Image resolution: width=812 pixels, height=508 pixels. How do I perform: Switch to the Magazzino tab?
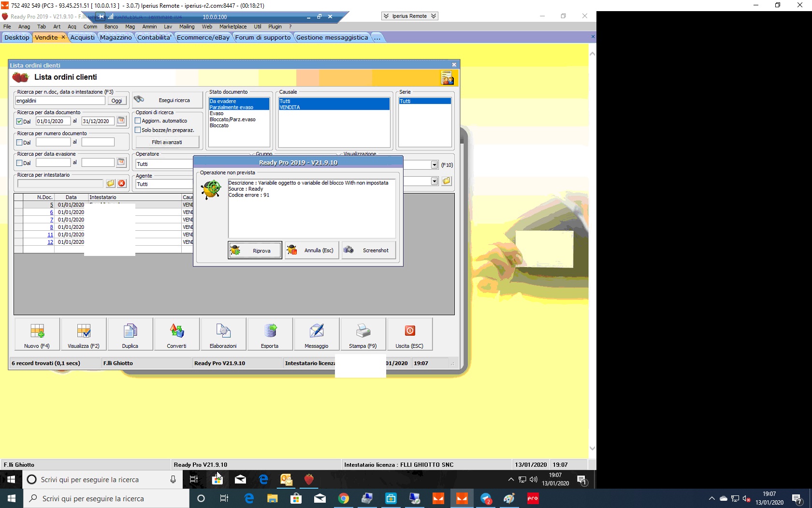116,37
